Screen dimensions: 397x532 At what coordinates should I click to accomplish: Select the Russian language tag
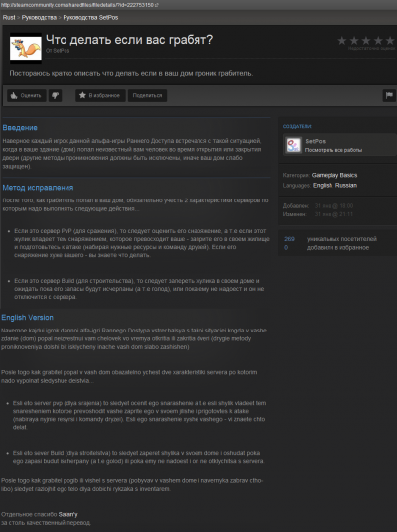(x=346, y=185)
